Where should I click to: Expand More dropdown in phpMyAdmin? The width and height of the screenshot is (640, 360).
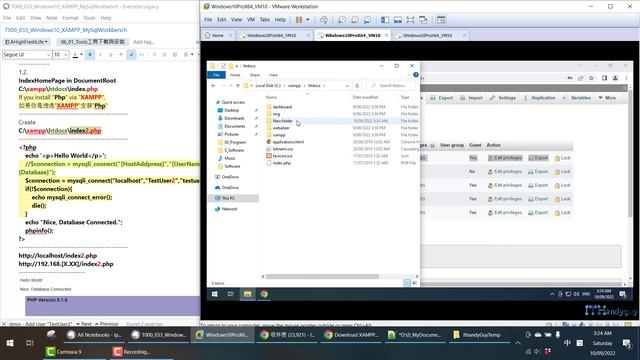coord(607,98)
